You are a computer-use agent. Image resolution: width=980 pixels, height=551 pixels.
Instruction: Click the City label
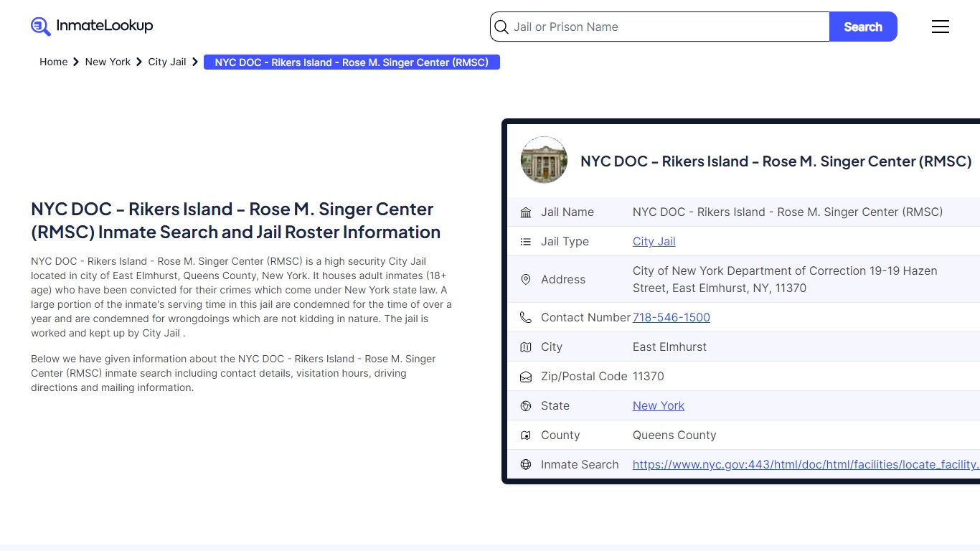[552, 347]
